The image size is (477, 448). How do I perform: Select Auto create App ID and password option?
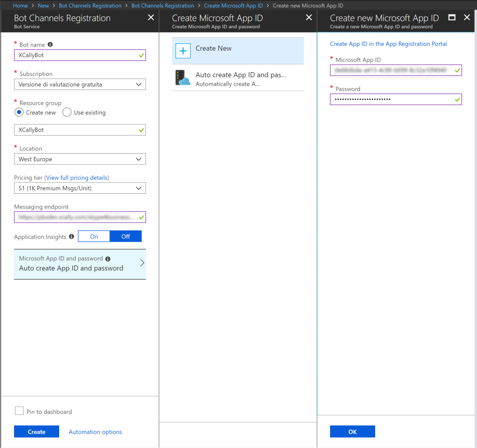click(238, 78)
